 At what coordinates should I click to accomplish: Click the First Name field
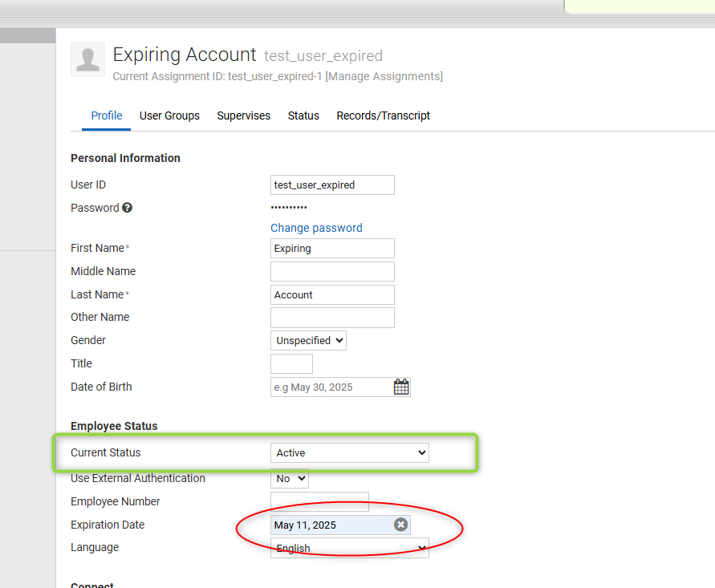coord(332,249)
